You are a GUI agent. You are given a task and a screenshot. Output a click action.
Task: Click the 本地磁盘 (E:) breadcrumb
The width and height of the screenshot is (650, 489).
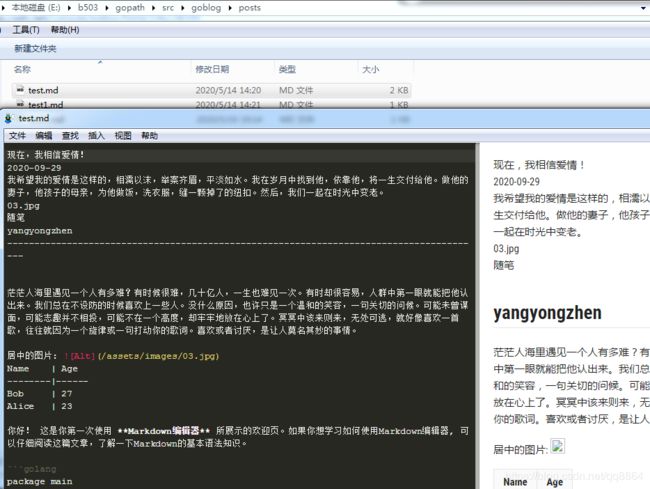tap(36, 7)
